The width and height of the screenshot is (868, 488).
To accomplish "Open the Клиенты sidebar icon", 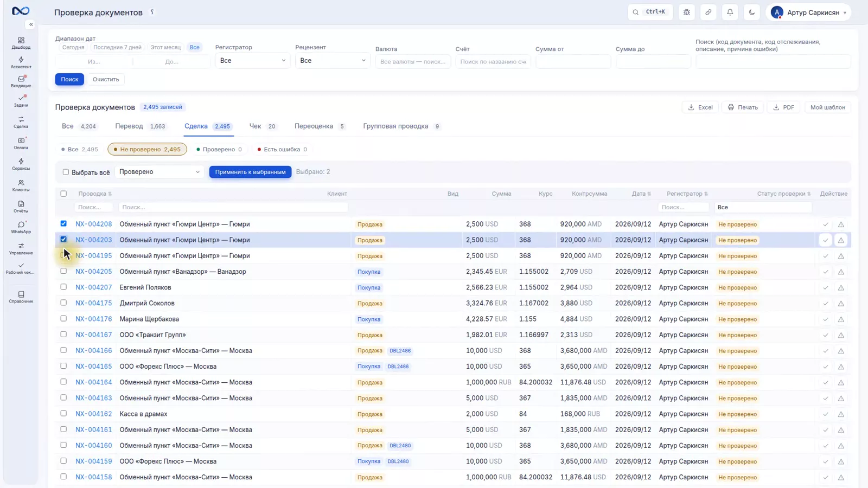I will point(21,185).
